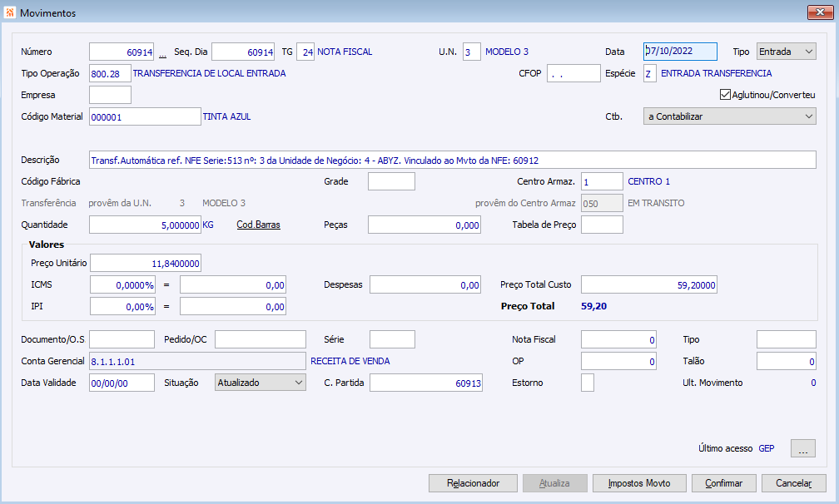Image resolution: width=839 pixels, height=504 pixels.
Task: Open Impostos Movto button
Action: [639, 483]
